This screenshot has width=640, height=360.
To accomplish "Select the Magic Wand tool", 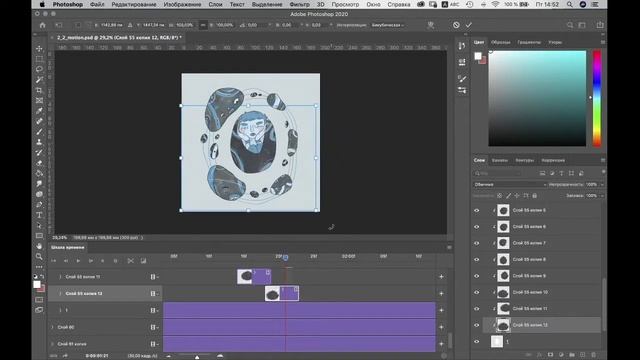I will tap(39, 80).
